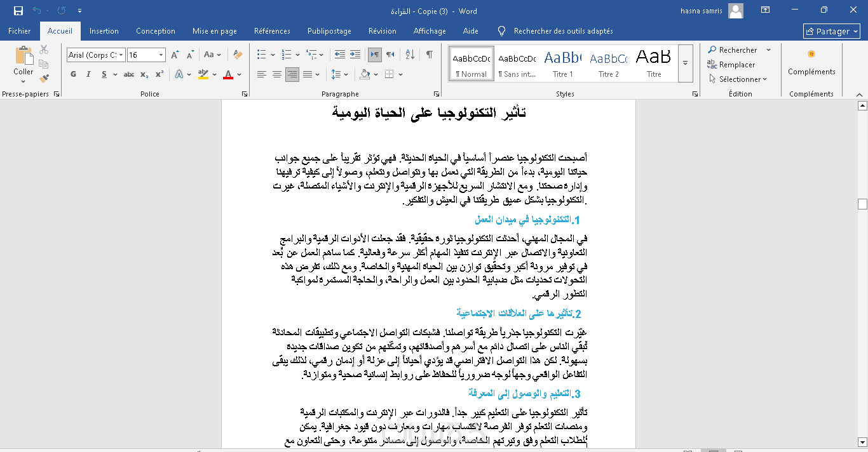Open the Coller dropdown arrow
Screen dimensions: 868x452
[x=24, y=80]
